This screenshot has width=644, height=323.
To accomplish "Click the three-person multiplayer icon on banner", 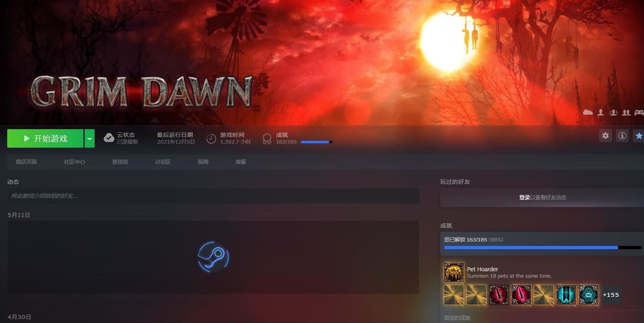I will [x=613, y=112].
